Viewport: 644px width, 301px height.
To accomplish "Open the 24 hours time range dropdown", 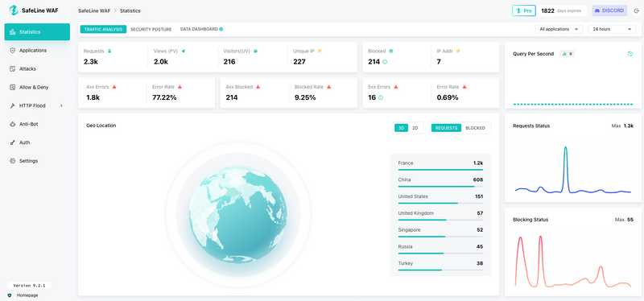I will (612, 29).
